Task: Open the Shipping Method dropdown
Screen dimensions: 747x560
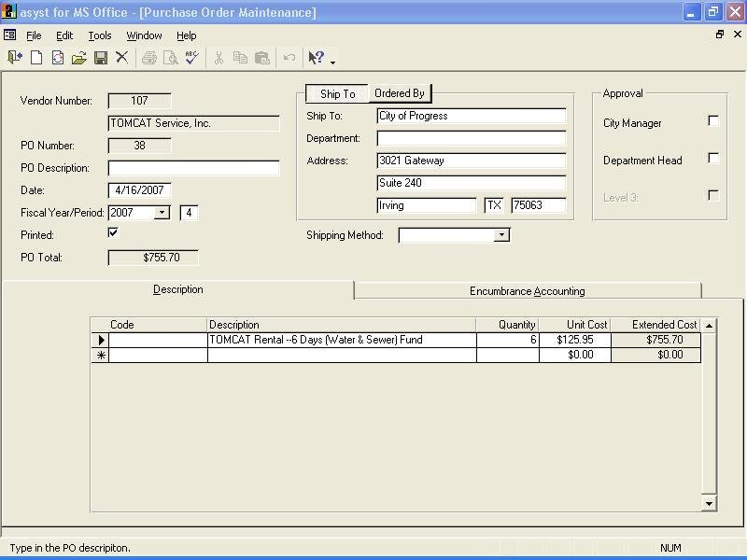Action: (501, 235)
